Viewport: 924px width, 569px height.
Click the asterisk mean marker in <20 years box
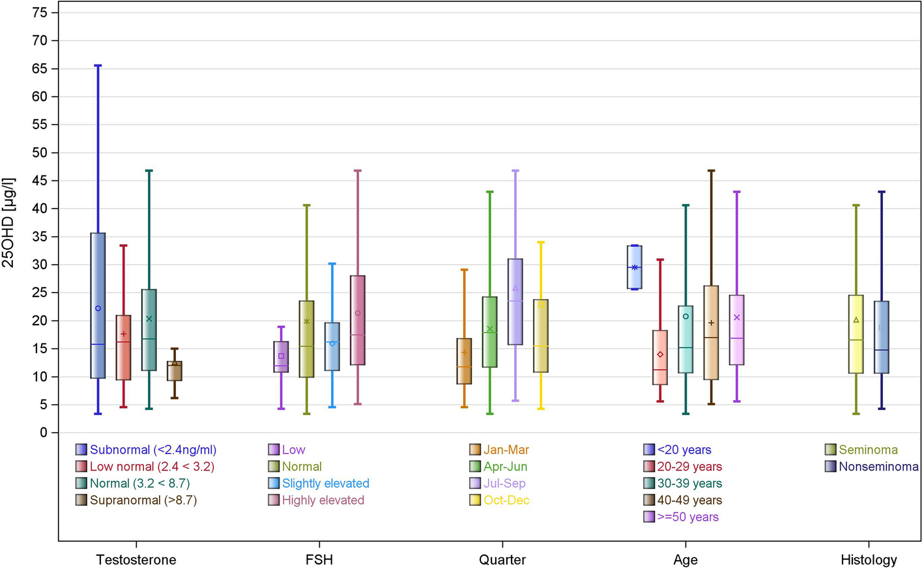tap(635, 267)
